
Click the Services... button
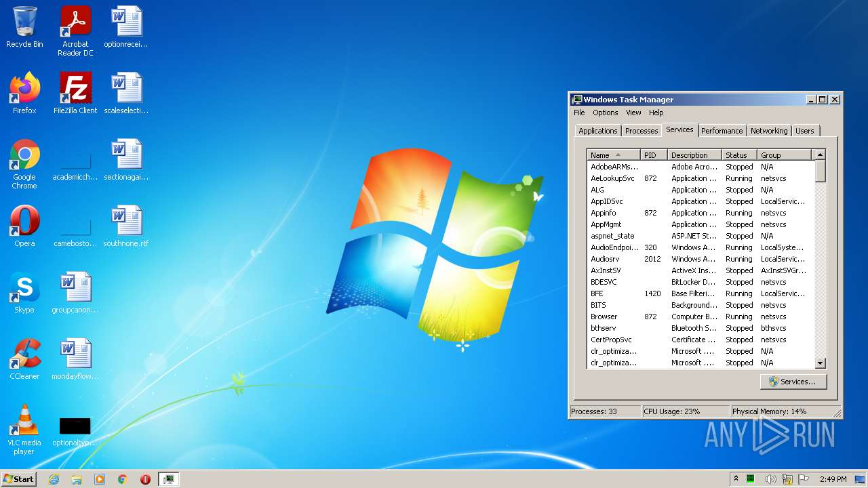(793, 382)
